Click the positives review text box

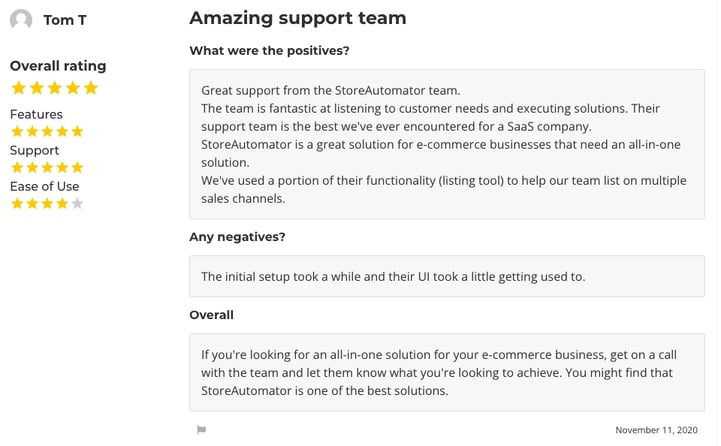[447, 144]
